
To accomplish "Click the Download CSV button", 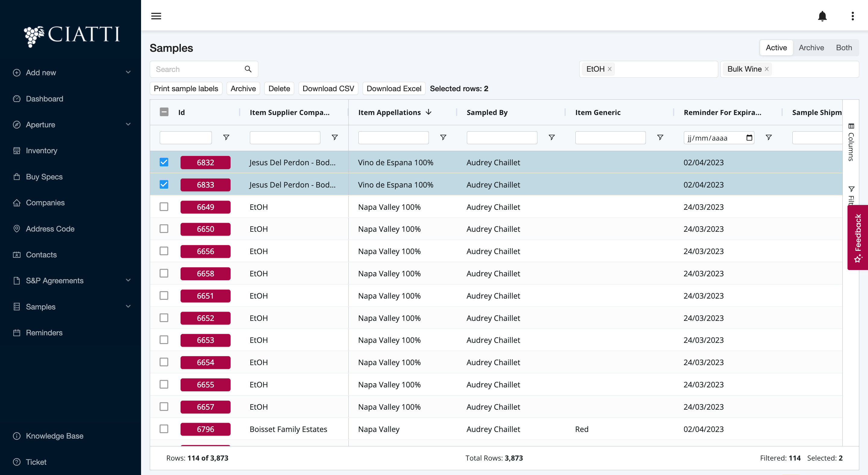I will [x=328, y=88].
